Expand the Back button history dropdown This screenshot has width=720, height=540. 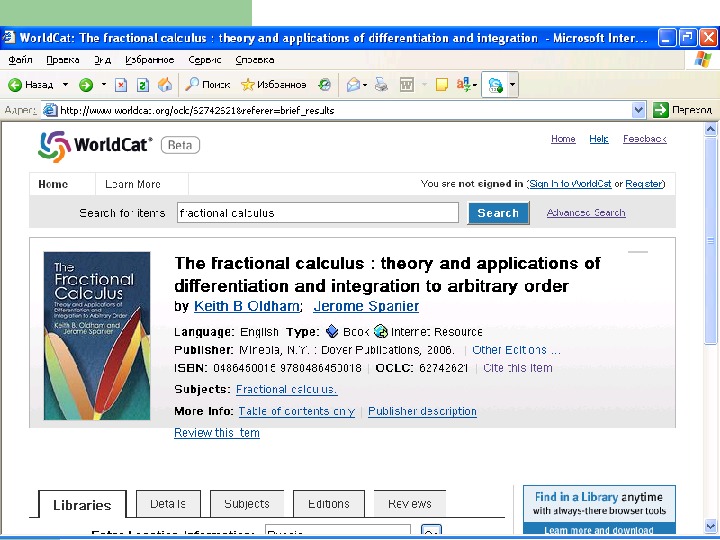[65, 84]
